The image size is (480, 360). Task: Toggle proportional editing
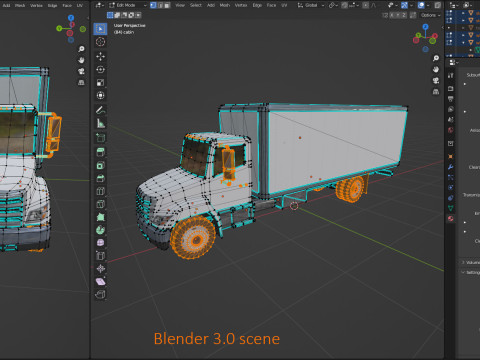tap(365, 5)
